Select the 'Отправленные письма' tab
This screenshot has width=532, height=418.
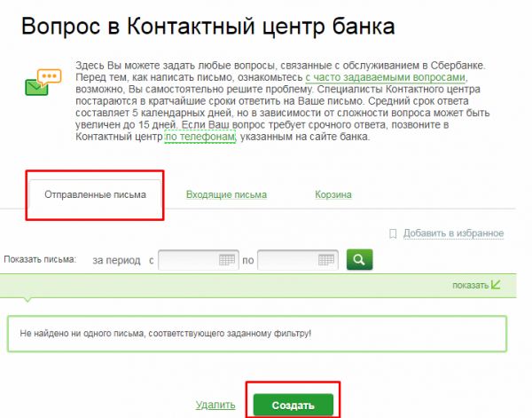point(95,194)
